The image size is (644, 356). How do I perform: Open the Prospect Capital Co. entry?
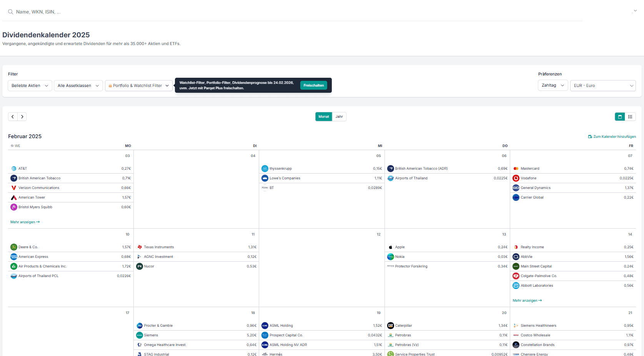[x=322, y=335]
